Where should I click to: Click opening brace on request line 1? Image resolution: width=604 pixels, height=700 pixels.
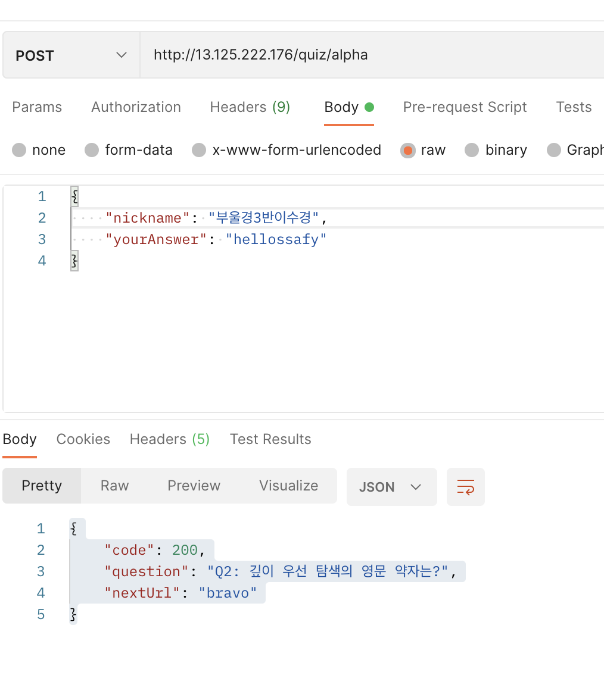tap(74, 196)
